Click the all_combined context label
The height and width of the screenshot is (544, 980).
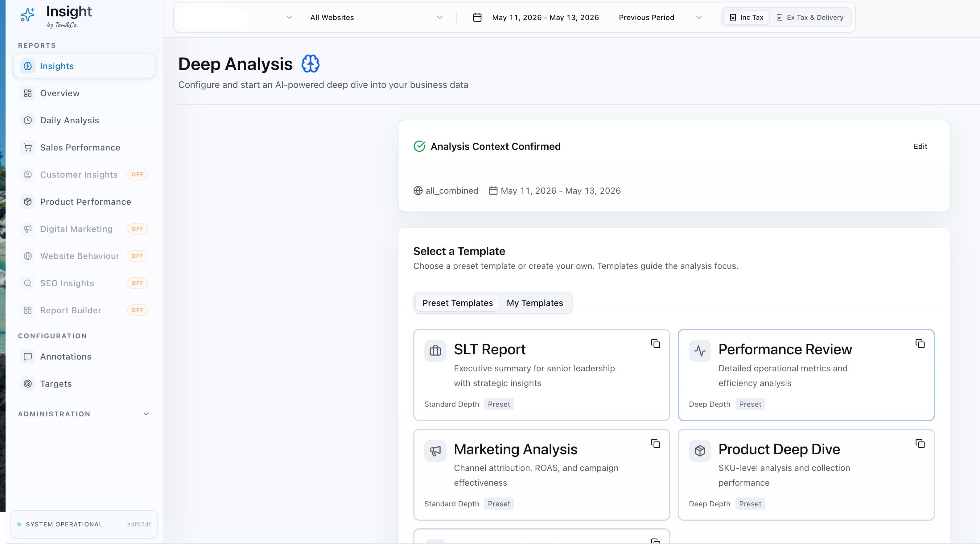pyautogui.click(x=451, y=191)
